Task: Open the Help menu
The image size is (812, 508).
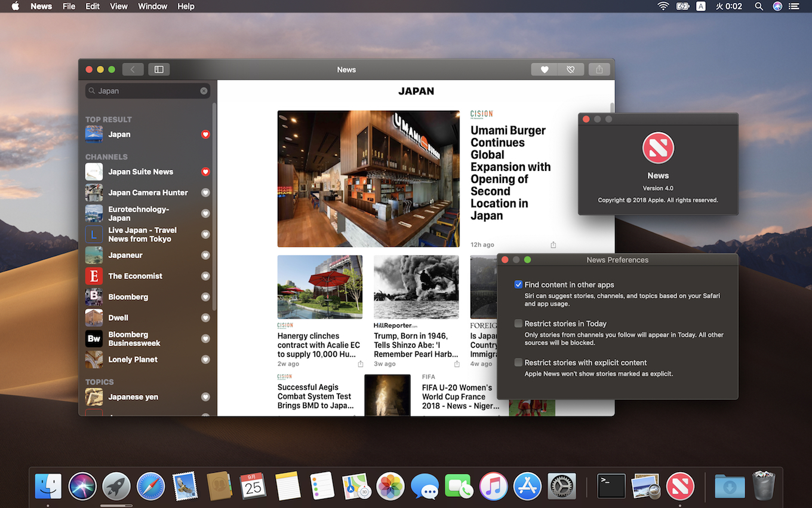Action: tap(186, 6)
